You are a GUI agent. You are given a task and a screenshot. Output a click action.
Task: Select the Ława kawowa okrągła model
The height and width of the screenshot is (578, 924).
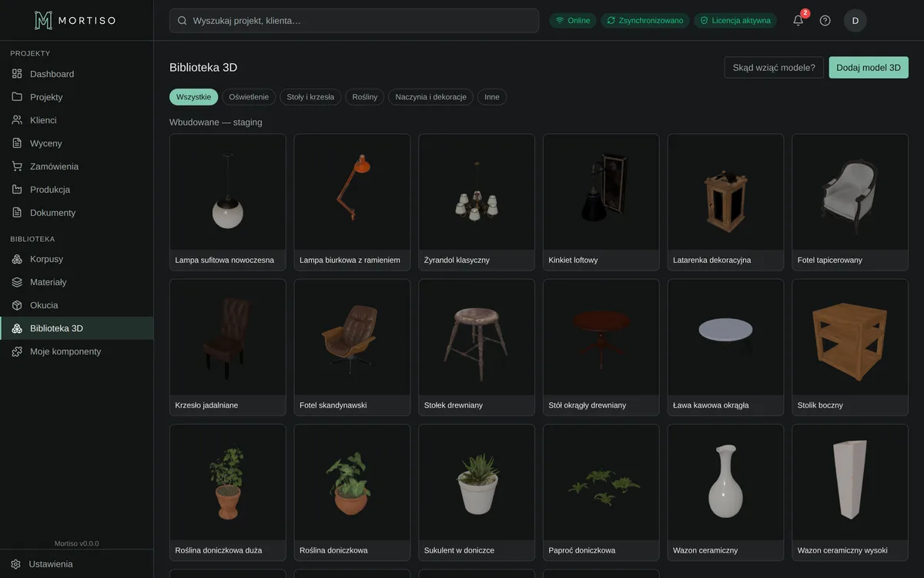click(726, 348)
